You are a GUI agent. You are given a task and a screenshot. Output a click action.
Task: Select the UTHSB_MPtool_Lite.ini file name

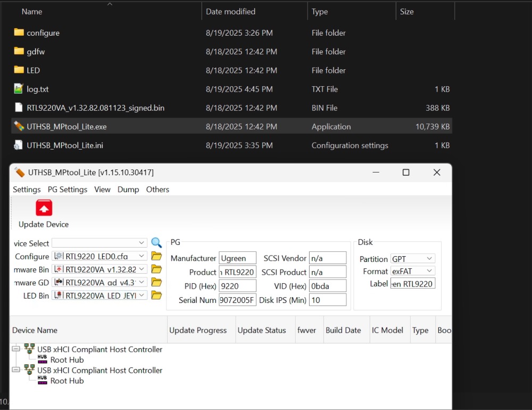65,145
